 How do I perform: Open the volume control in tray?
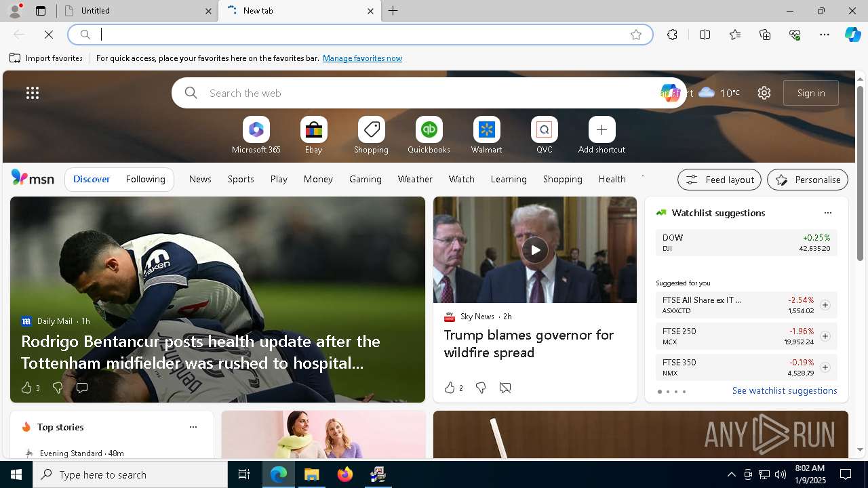tap(780, 474)
